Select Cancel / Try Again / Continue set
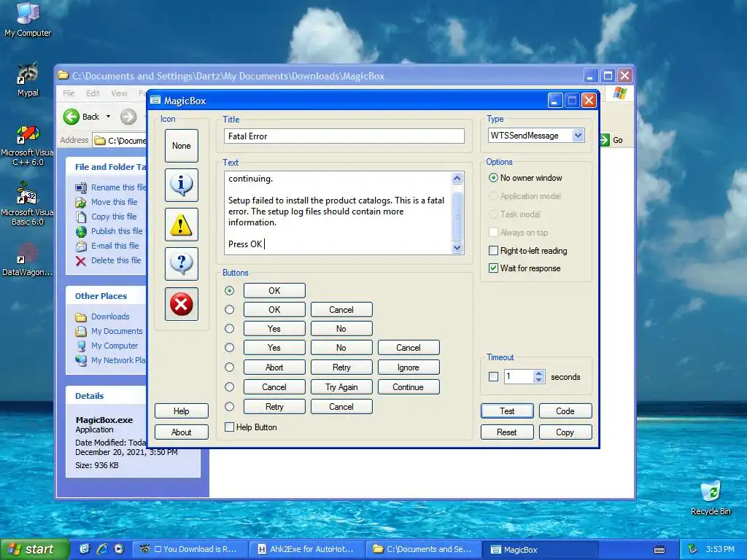This screenshot has width=747, height=560. (x=230, y=386)
